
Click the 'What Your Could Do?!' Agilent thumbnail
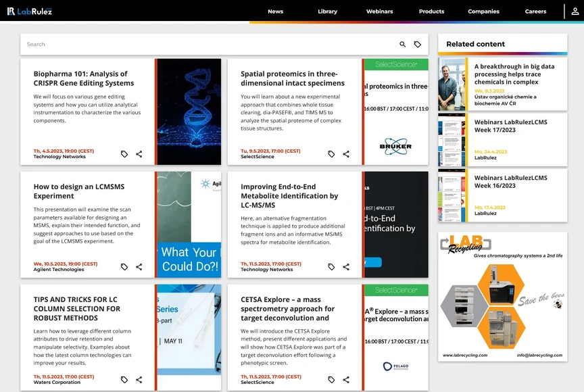coord(189,224)
